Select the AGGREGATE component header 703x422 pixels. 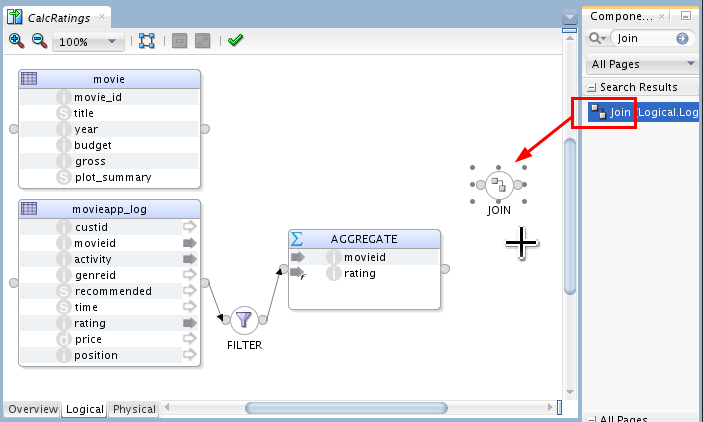tap(364, 239)
